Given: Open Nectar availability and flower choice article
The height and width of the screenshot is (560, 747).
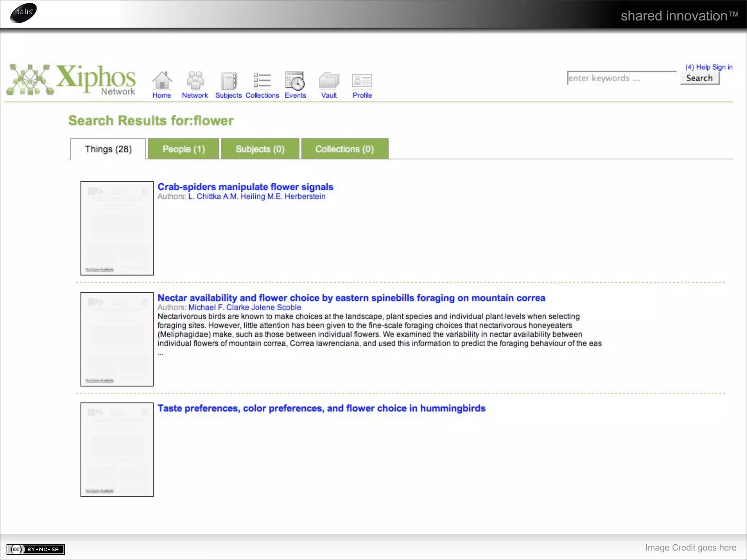Looking at the screenshot, I should pos(351,298).
